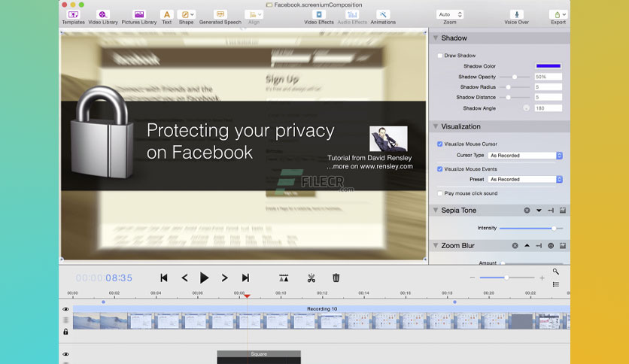
Task: Click the Shadow Opacity 50% field
Action: click(548, 77)
